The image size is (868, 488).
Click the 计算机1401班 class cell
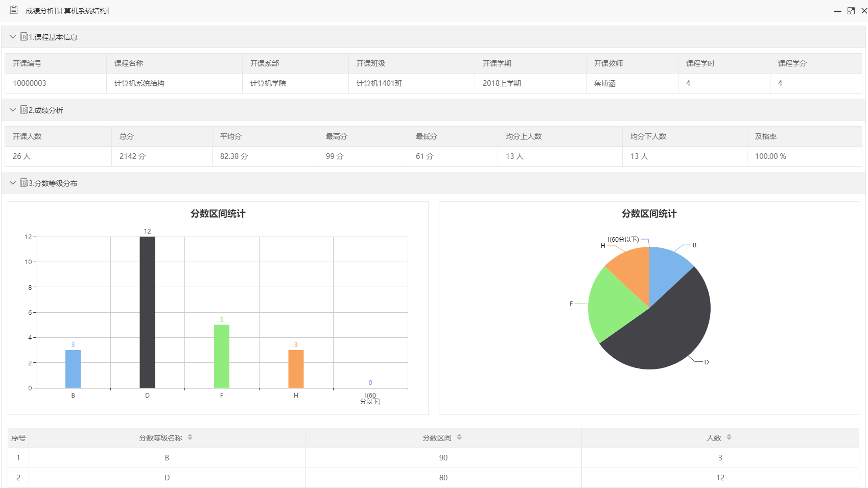(x=412, y=83)
